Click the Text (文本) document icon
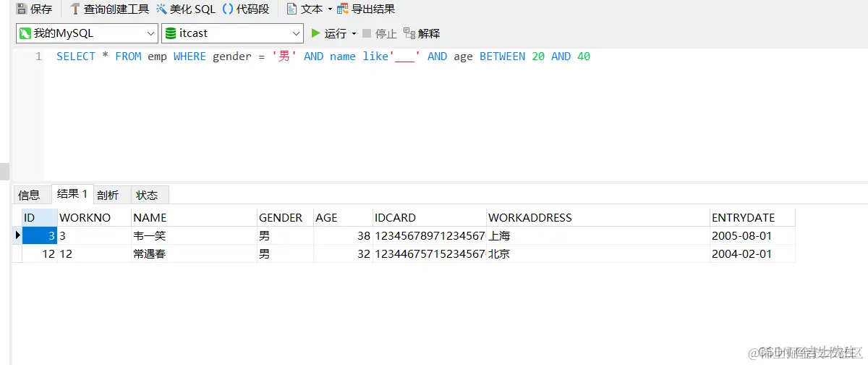The width and height of the screenshot is (868, 365). (292, 9)
